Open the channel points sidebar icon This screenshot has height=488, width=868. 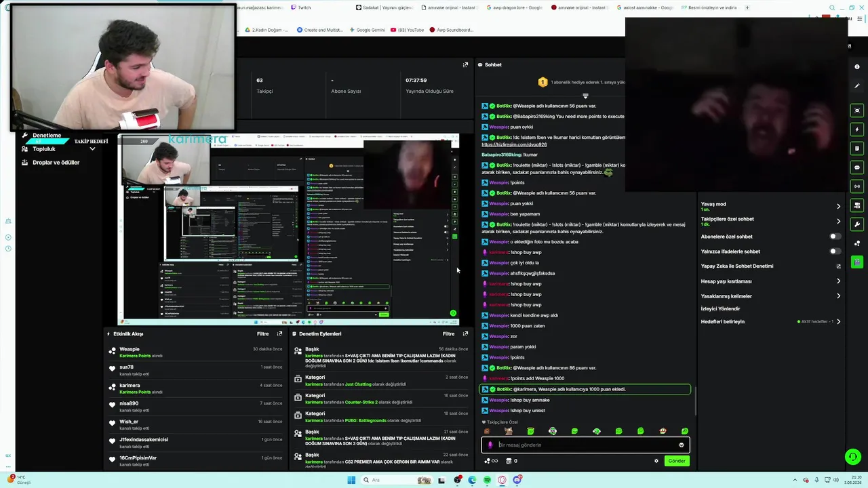pyautogui.click(x=857, y=243)
